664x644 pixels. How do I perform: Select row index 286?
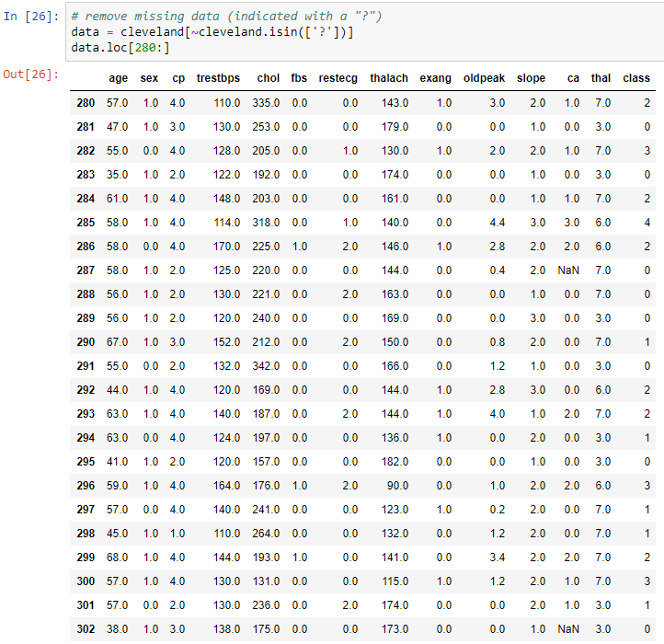[86, 247]
